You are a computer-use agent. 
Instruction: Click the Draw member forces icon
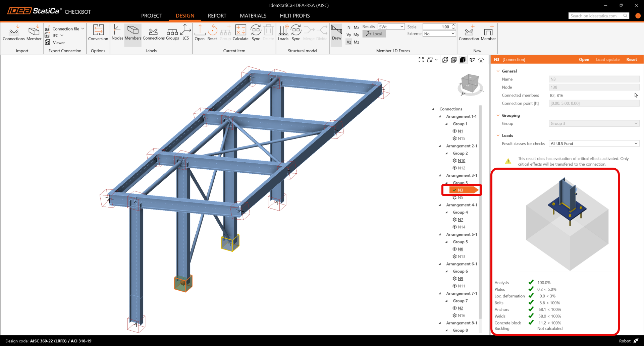coord(336,33)
